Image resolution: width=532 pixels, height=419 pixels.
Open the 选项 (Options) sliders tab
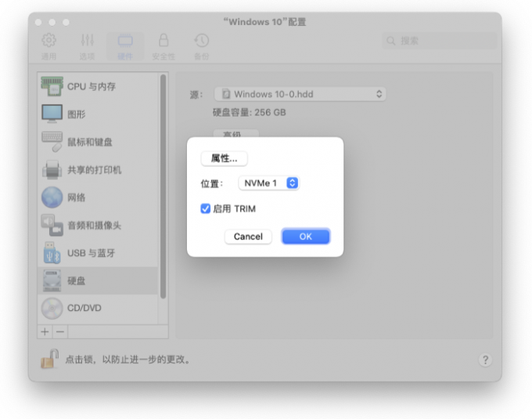(87, 46)
